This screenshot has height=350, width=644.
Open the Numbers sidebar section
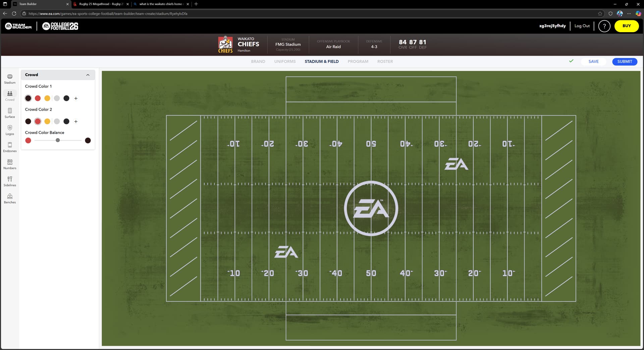pyautogui.click(x=10, y=164)
